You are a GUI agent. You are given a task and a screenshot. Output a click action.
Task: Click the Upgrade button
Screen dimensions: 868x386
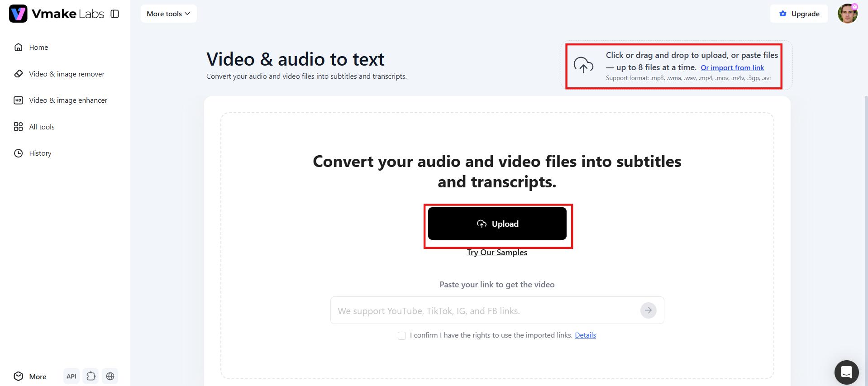pyautogui.click(x=799, y=14)
